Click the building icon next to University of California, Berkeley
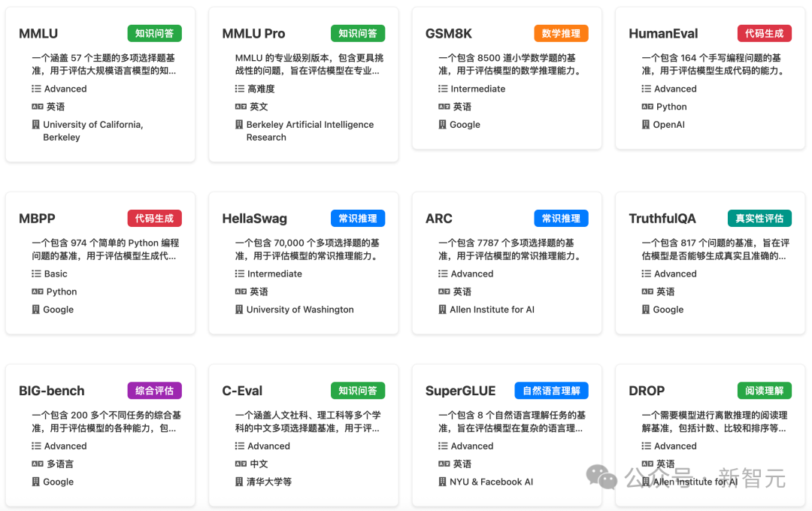The width and height of the screenshot is (812, 511). coord(36,124)
